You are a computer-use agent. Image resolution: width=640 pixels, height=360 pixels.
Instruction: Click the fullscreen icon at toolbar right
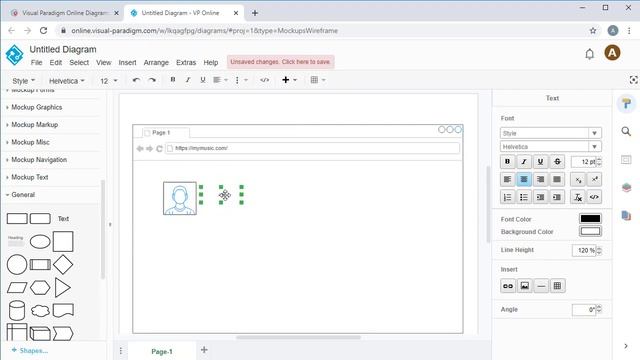(x=633, y=80)
